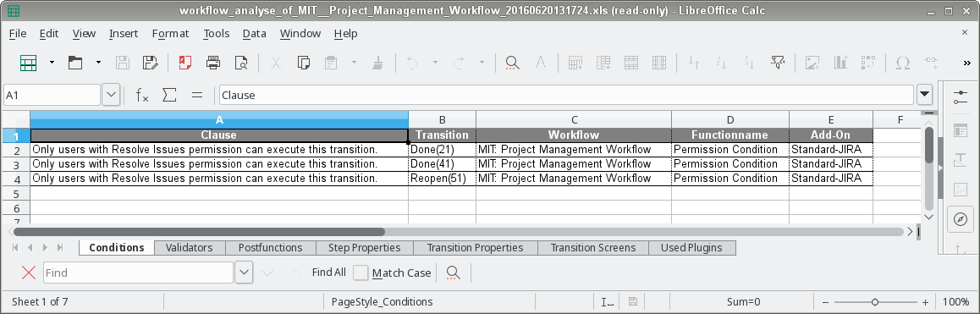The image size is (980, 314).
Task: Open the New document dropdown arrow
Action: pos(52,63)
